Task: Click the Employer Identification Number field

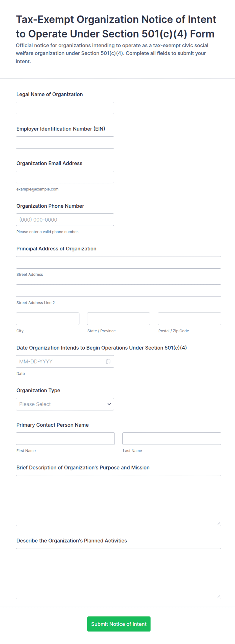Action: (x=65, y=143)
